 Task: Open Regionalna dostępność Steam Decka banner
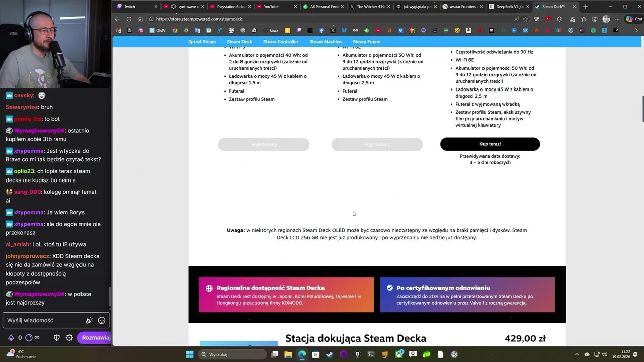click(x=286, y=295)
